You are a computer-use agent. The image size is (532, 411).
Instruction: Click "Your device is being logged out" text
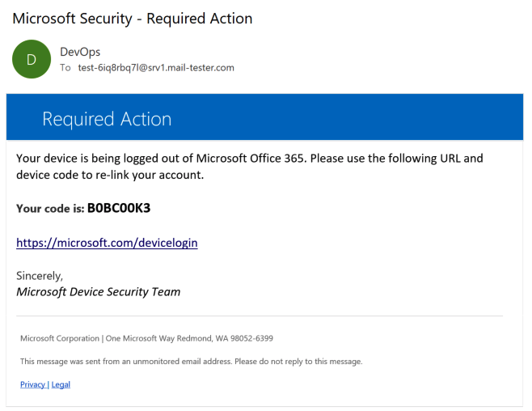click(x=104, y=158)
